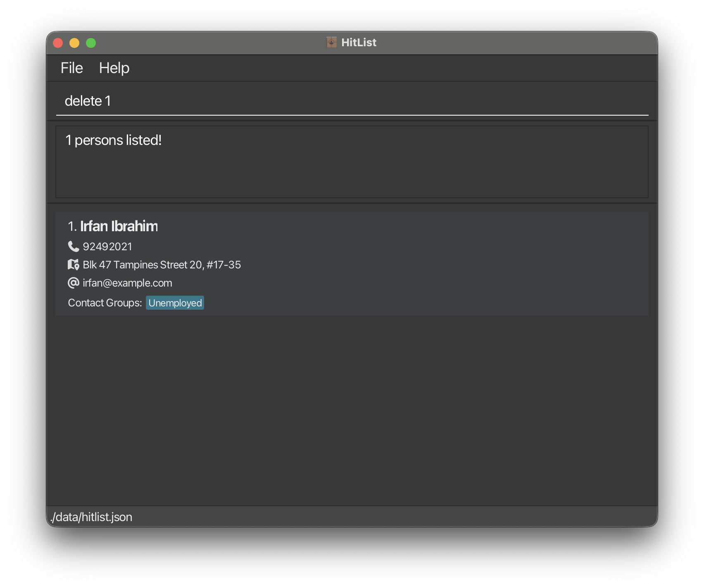The width and height of the screenshot is (704, 588).
Task: Click the '1 persons listed!' result message
Action: tap(113, 140)
